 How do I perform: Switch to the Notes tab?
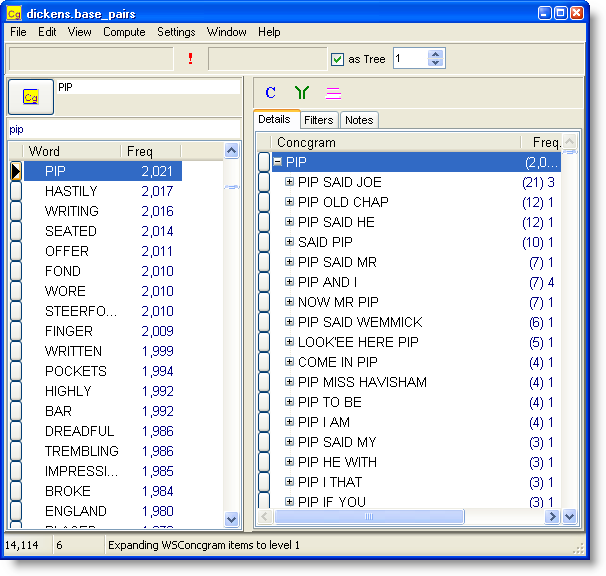click(359, 120)
